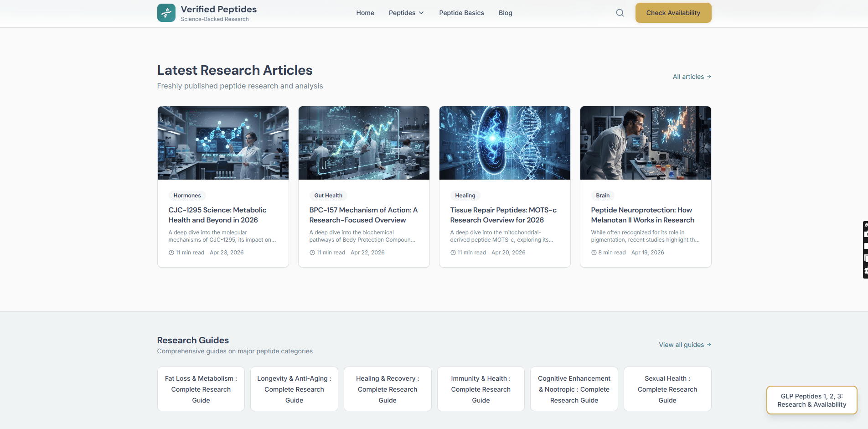Click the second icon in the dark side panel
868x429 pixels.
pos(865,234)
